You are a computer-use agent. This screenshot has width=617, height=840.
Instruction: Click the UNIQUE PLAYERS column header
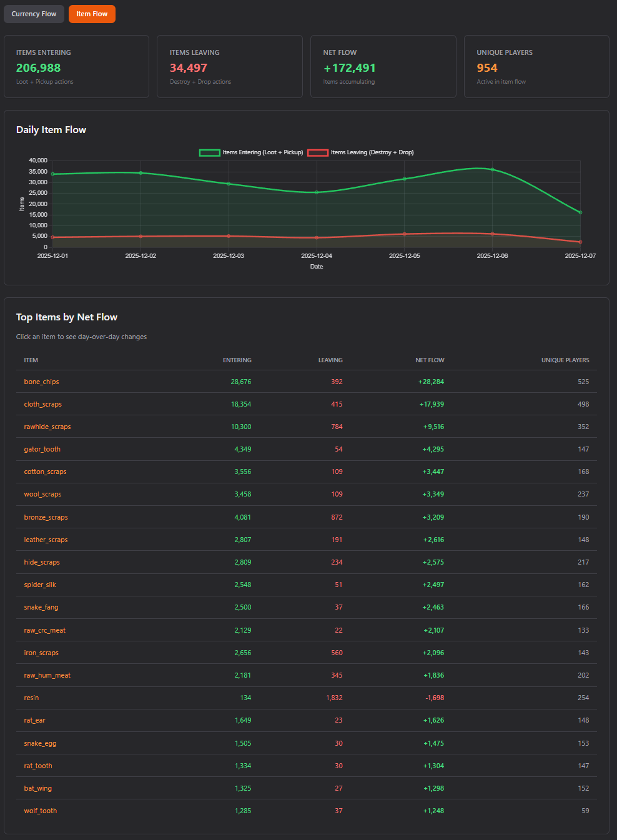[565, 360]
